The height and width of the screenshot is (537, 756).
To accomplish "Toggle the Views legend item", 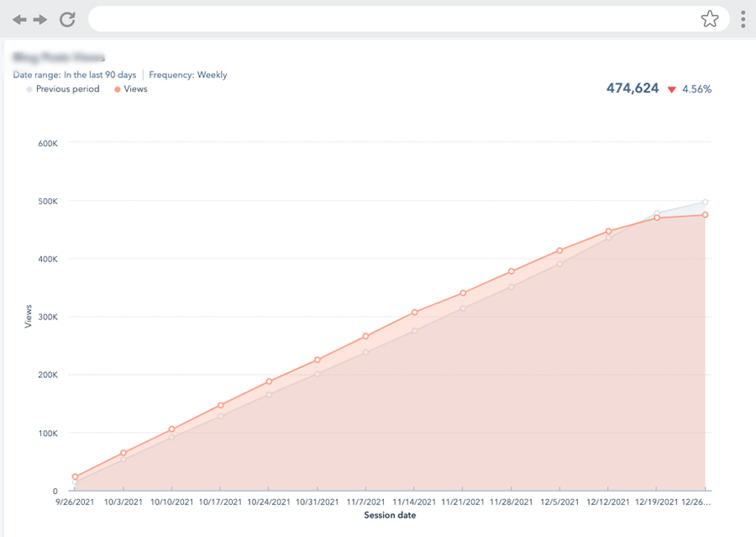I will point(131,89).
